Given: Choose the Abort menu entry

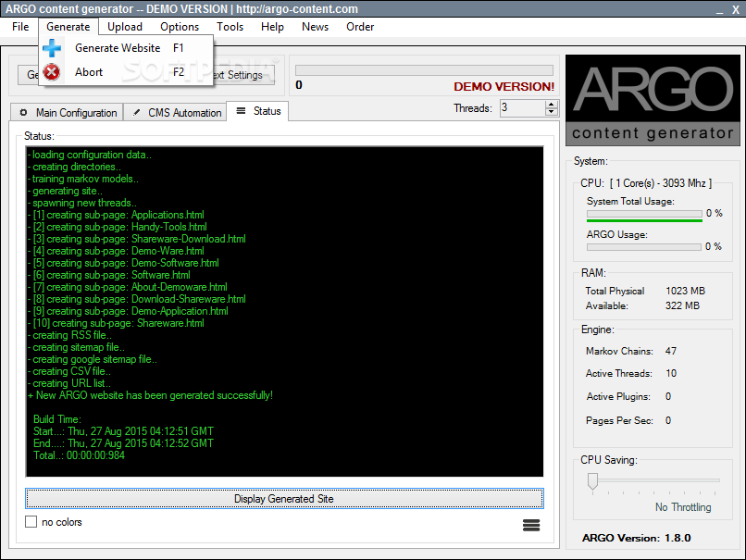Looking at the screenshot, I should coord(126,72).
